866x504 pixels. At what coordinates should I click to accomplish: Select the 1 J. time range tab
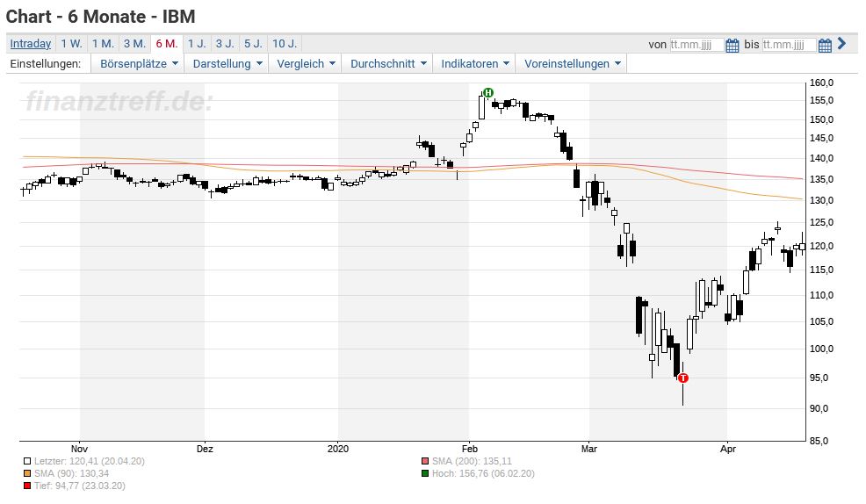197,44
